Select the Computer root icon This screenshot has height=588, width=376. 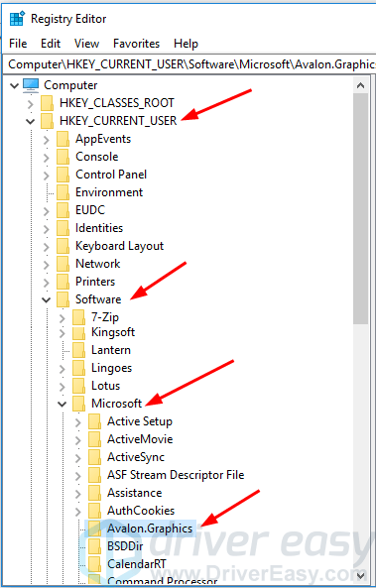31,85
